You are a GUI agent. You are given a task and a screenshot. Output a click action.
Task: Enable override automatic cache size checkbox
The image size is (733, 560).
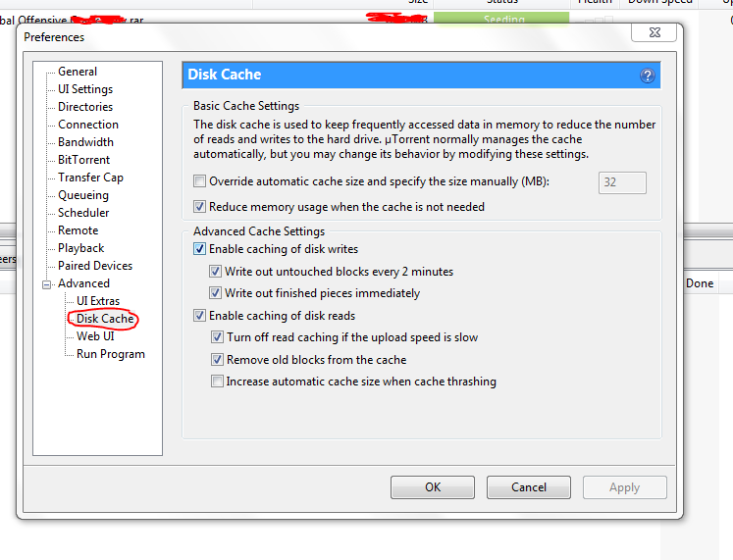[x=200, y=181]
